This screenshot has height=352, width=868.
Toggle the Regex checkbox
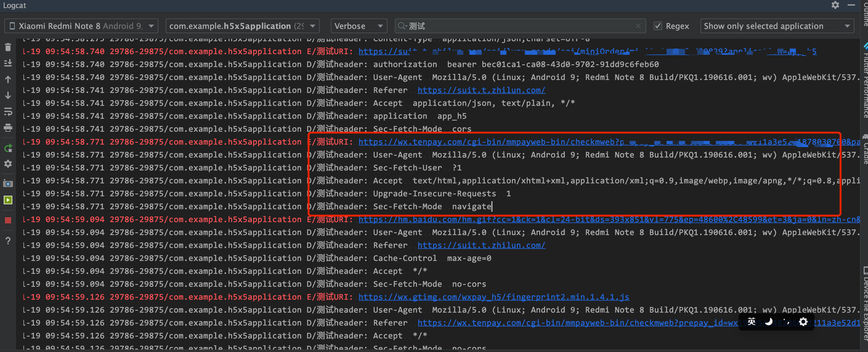[658, 26]
